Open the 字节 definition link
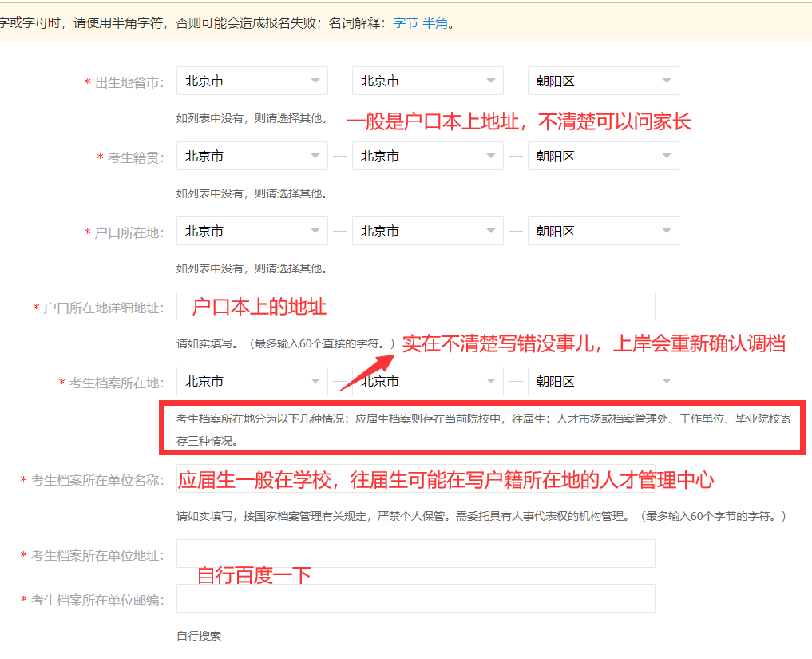 click(405, 22)
